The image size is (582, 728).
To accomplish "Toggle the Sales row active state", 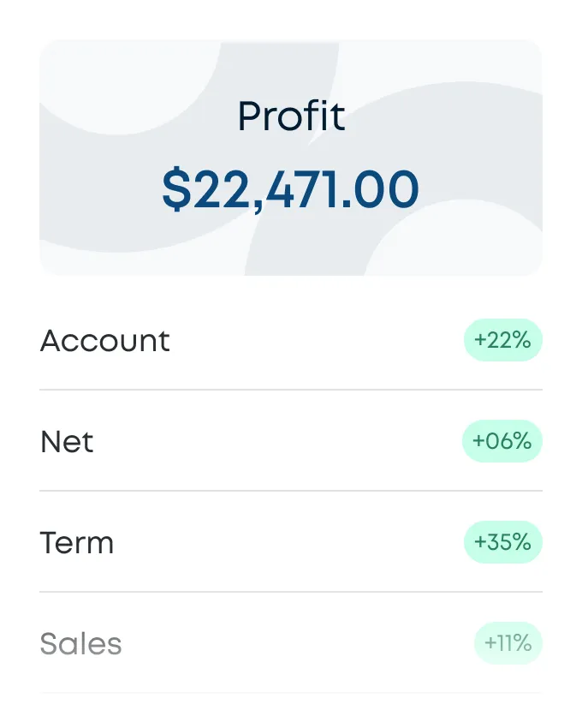I will [x=291, y=643].
